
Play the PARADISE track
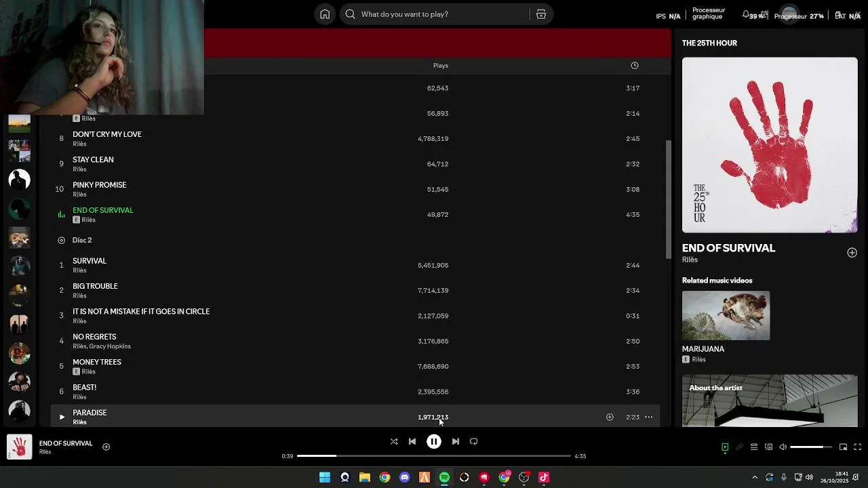pos(61,417)
